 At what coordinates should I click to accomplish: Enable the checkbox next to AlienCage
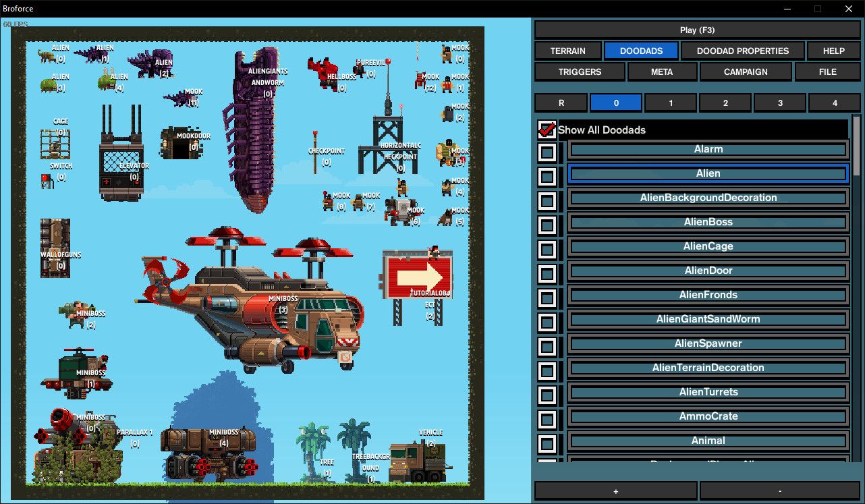[x=547, y=250]
